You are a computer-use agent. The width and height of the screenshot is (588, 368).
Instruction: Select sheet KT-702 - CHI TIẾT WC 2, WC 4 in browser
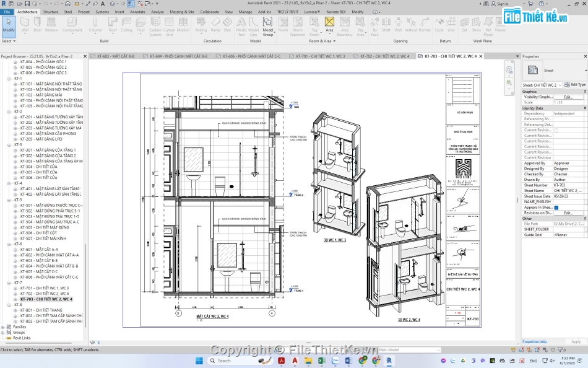pyautogui.click(x=44, y=294)
